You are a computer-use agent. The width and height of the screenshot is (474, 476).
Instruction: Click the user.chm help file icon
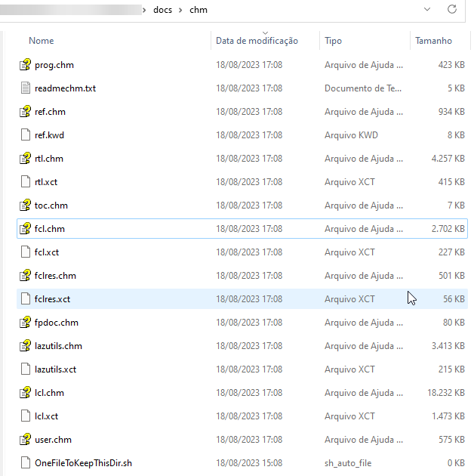click(26, 440)
